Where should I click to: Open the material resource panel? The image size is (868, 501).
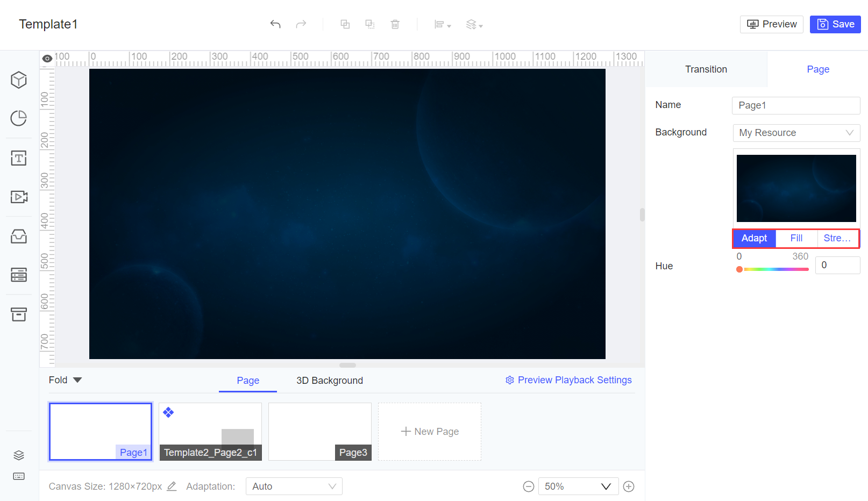[19, 236]
